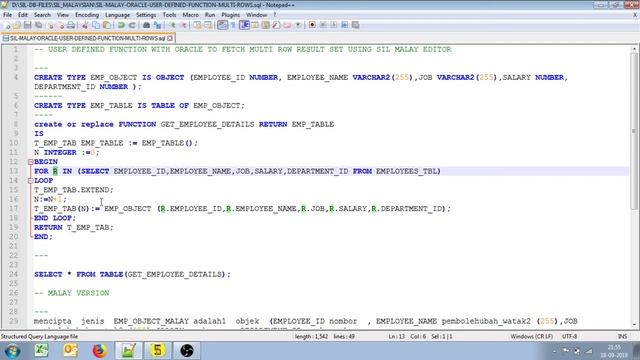Image resolution: width=640 pixels, height=360 pixels.
Task: Open the Windows Start button
Action: pos(12,351)
